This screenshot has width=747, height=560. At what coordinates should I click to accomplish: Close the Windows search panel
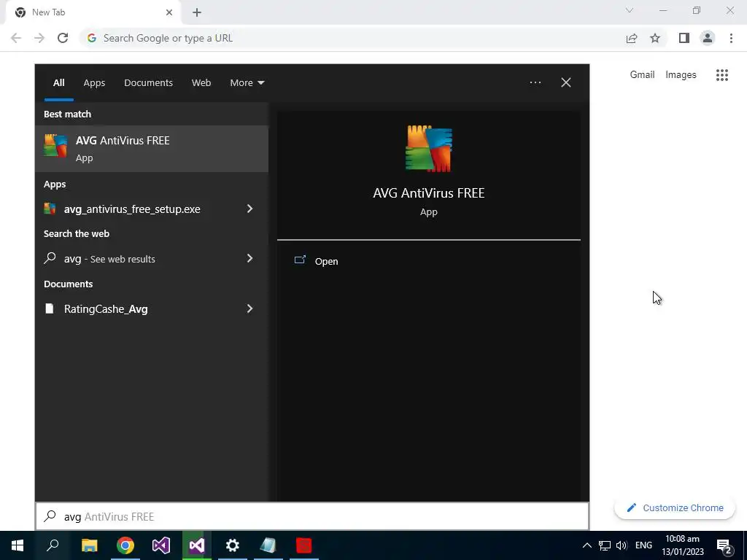click(566, 83)
